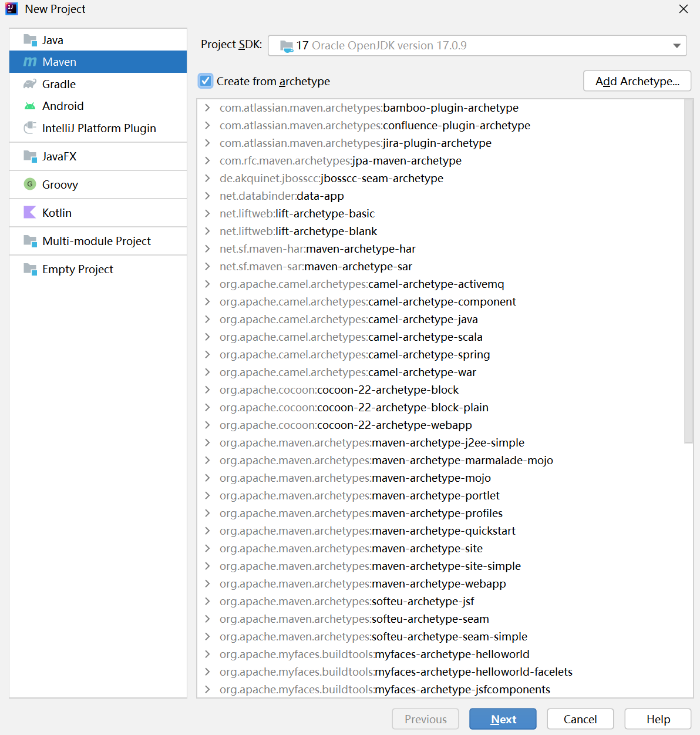
Task: Select myfaces-archetype-helloworld-facelets row
Action: (440, 672)
